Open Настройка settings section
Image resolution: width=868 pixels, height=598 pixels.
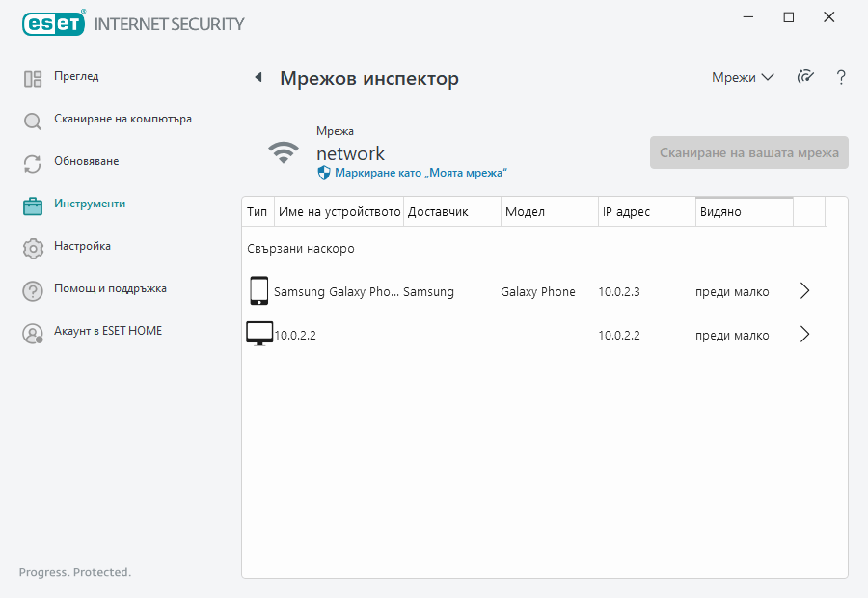click(x=82, y=247)
